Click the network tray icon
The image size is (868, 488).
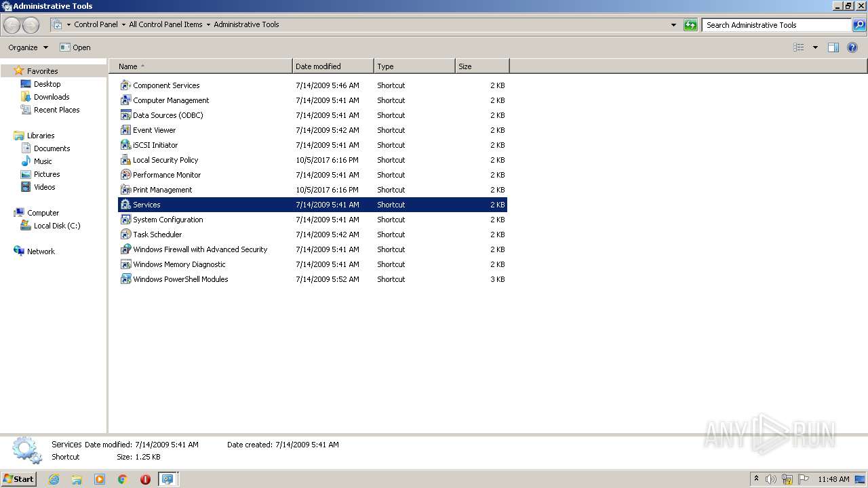click(x=787, y=479)
